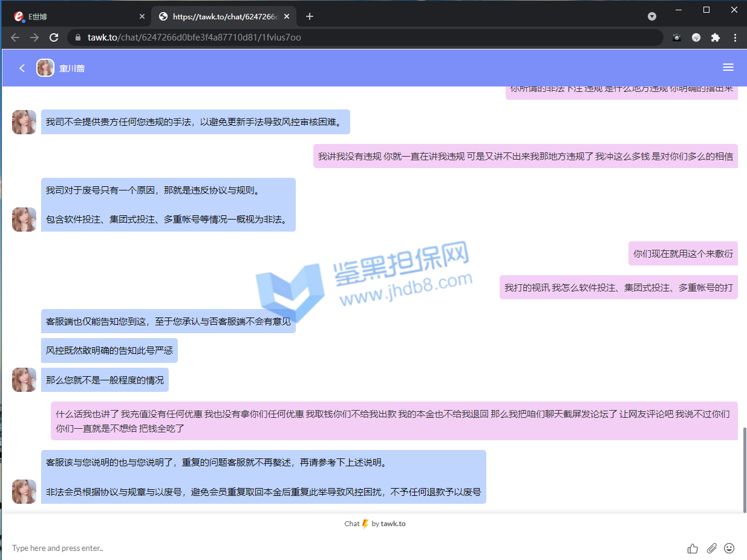
Task: Open Chrome's three-dot menu
Action: point(735,37)
